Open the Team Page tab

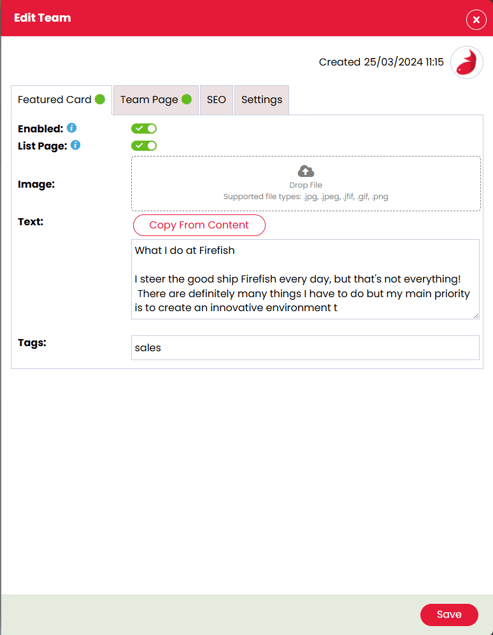156,100
